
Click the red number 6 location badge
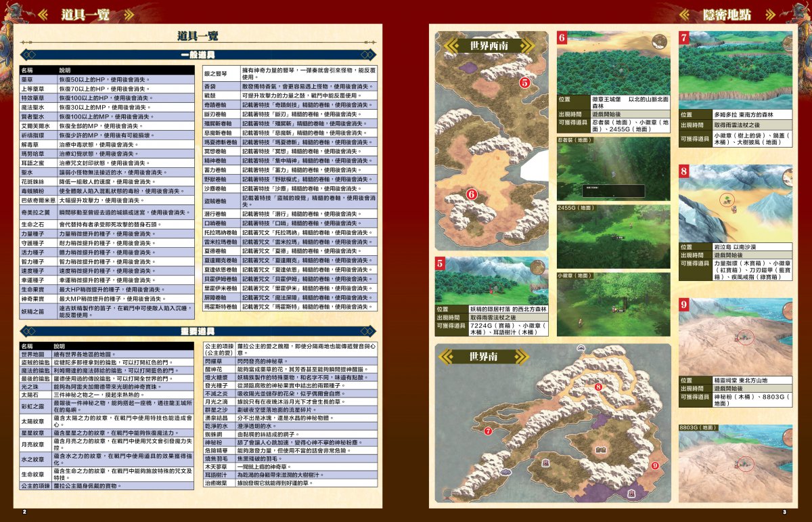click(562, 39)
